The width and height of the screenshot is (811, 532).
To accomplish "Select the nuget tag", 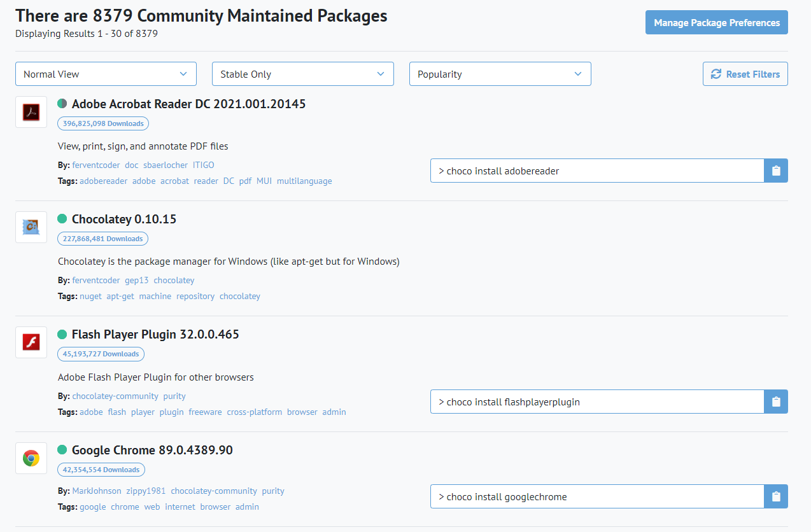I will click(x=90, y=296).
